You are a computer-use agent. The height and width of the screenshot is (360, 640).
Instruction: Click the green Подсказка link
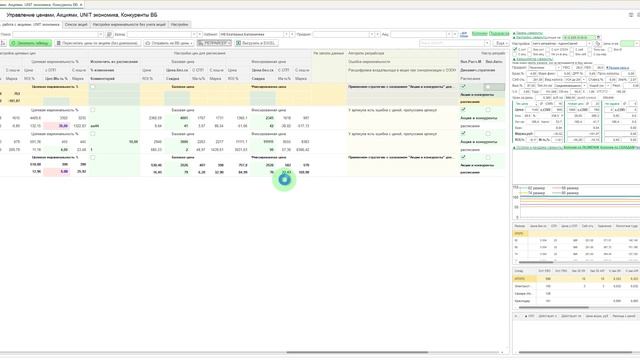pyautogui.click(x=499, y=34)
